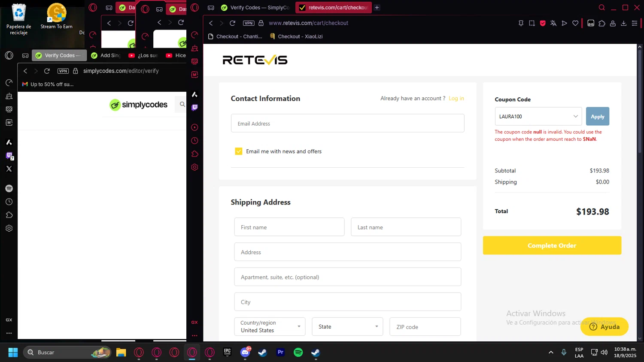The width and height of the screenshot is (644, 362).
Task: Open the easy setup sliders icon
Action: 635,23
